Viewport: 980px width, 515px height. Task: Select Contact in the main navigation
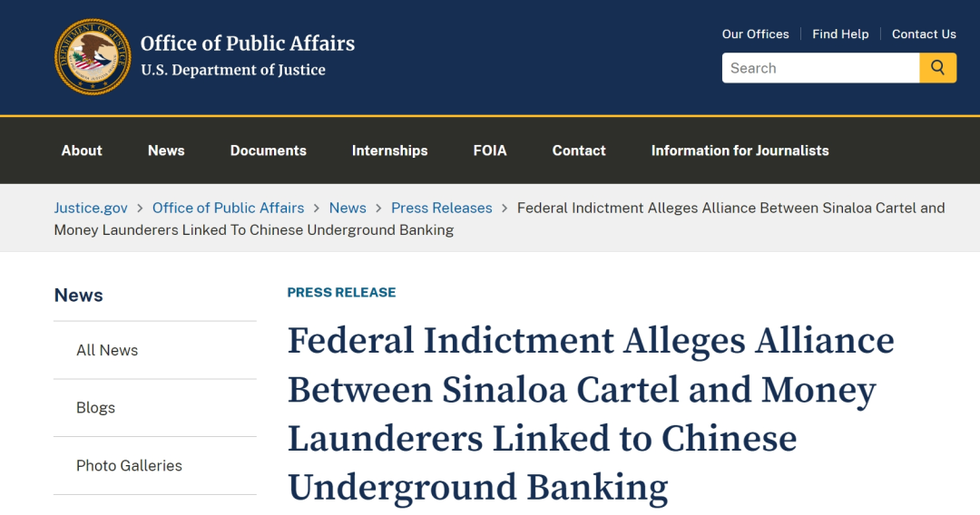coord(579,151)
